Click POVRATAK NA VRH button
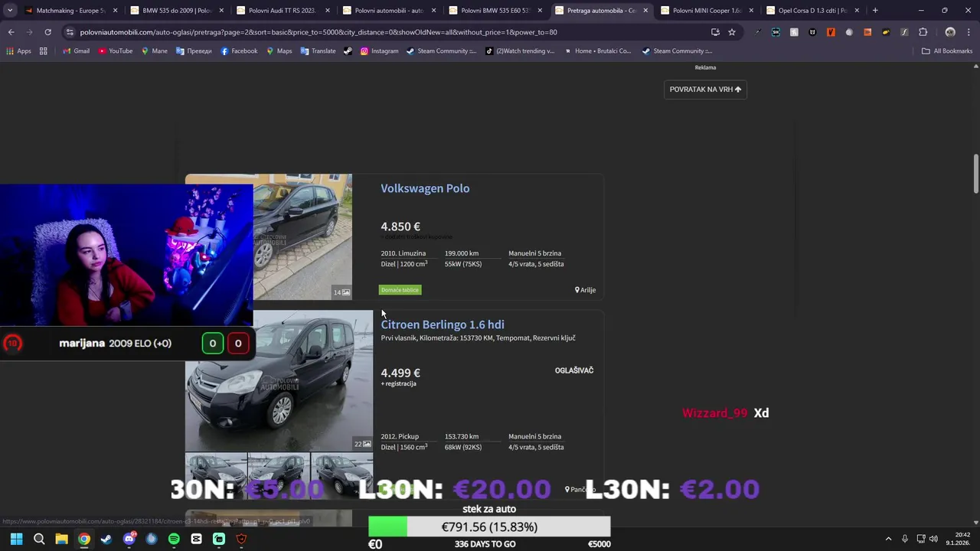This screenshot has height=551, width=980. click(x=705, y=90)
